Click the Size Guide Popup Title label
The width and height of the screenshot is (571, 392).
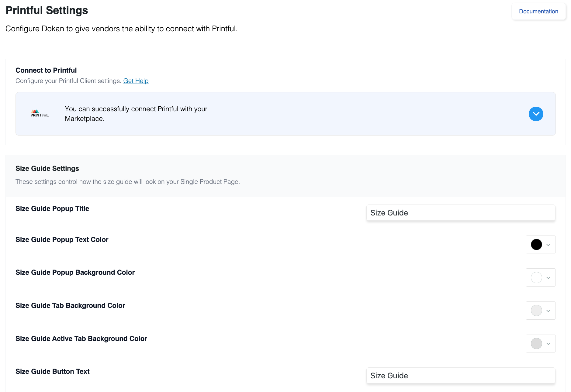click(x=52, y=208)
